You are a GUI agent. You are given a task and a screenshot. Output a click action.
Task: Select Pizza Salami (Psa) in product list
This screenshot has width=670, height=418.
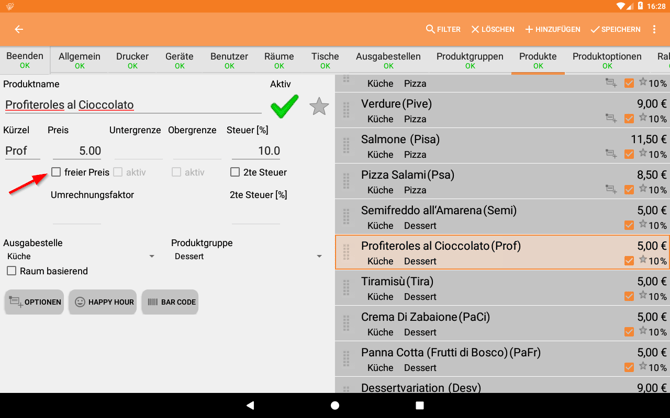click(x=480, y=181)
